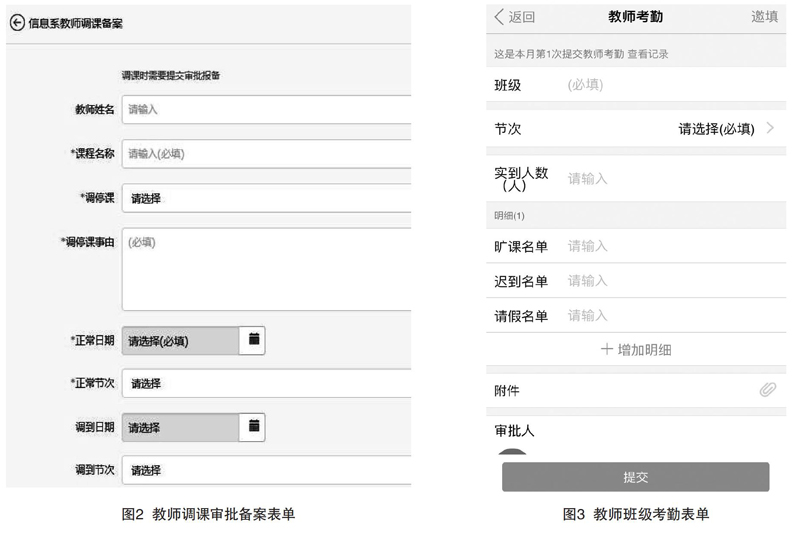Viewport: 800px width, 533px height.
Task: Click the attachment paperclip icon in 附件 row
Action: (767, 390)
